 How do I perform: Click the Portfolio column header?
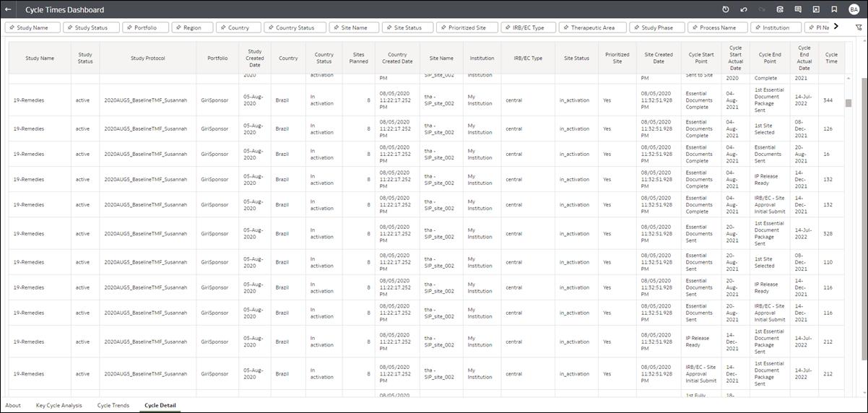pos(217,58)
